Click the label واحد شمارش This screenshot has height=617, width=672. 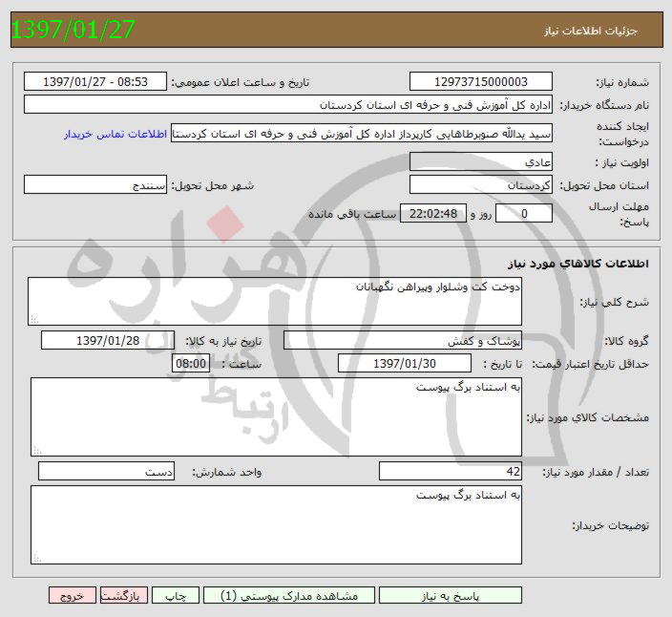(227, 472)
